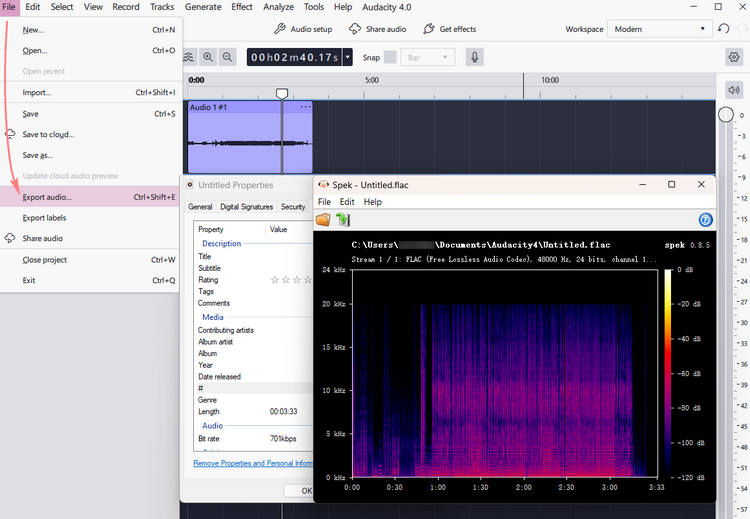Switch to Digital Signatures tab

point(246,207)
